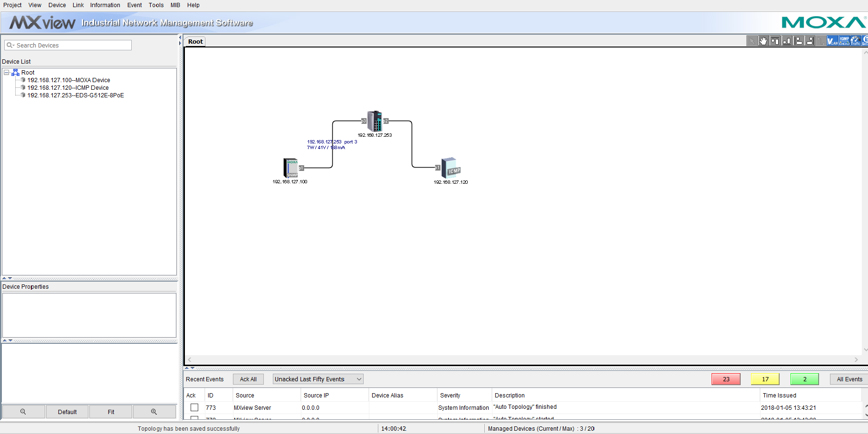Click the device icon beside 192.168.127.253 in tree

coord(23,95)
